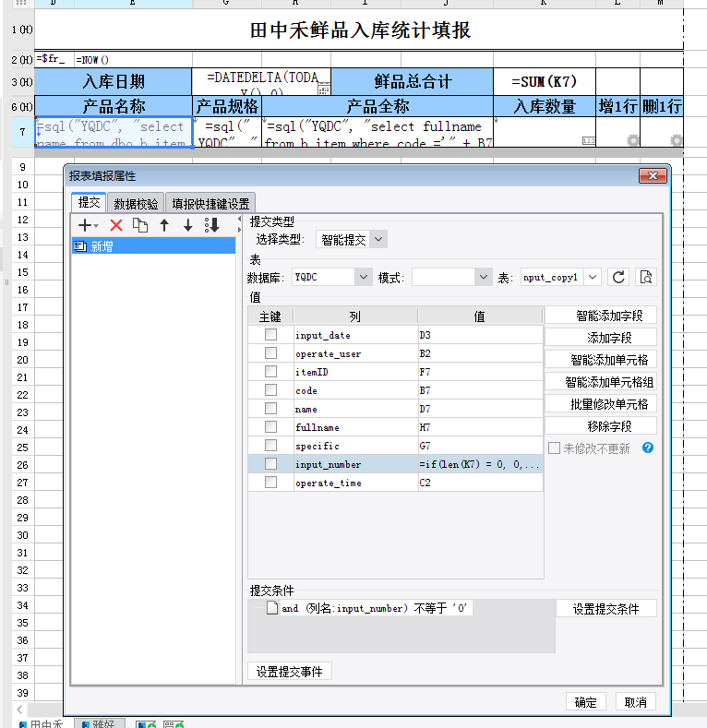
Task: Delete selected submit item with red X
Action: (116, 226)
